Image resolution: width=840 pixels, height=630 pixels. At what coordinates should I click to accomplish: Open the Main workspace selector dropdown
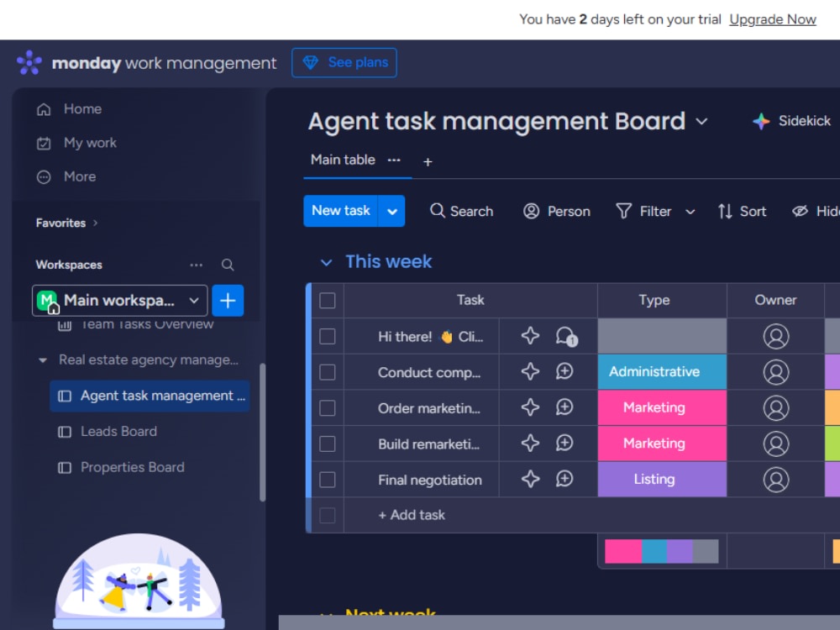(119, 301)
